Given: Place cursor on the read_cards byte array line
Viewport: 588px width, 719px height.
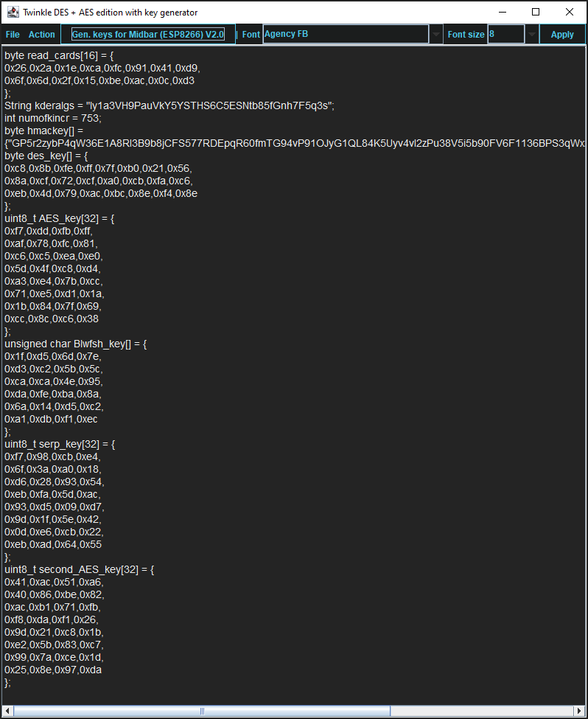Looking at the screenshot, I should click(74, 55).
